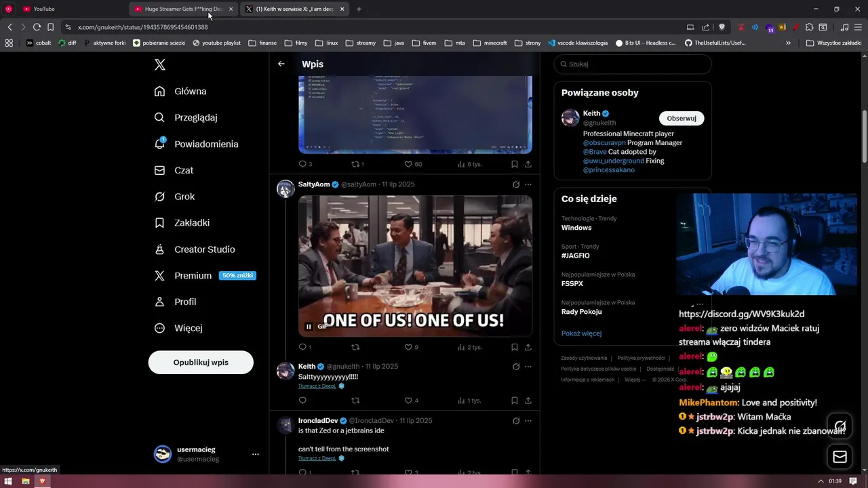Open the floating Grok button
868x488 pixels.
[840, 426]
